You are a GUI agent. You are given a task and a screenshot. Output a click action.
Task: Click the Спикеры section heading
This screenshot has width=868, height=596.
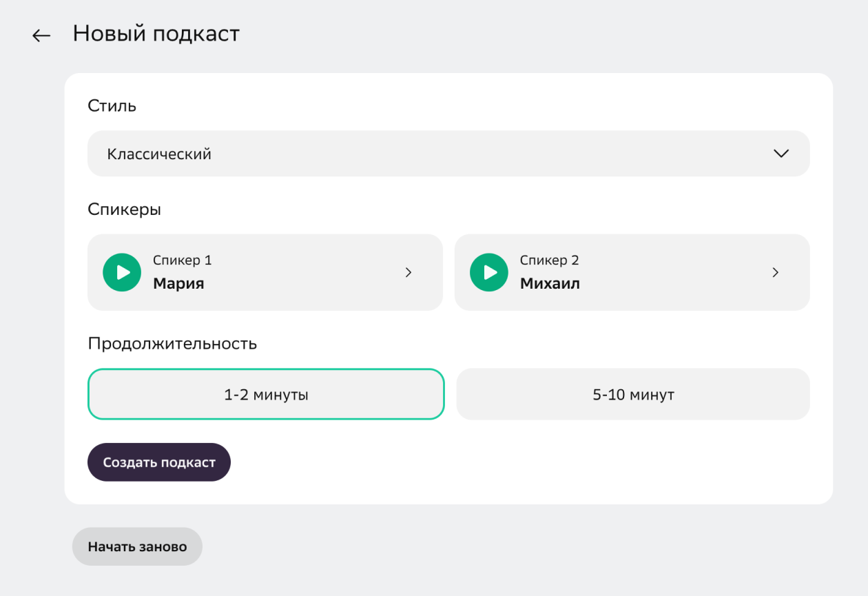coord(125,209)
